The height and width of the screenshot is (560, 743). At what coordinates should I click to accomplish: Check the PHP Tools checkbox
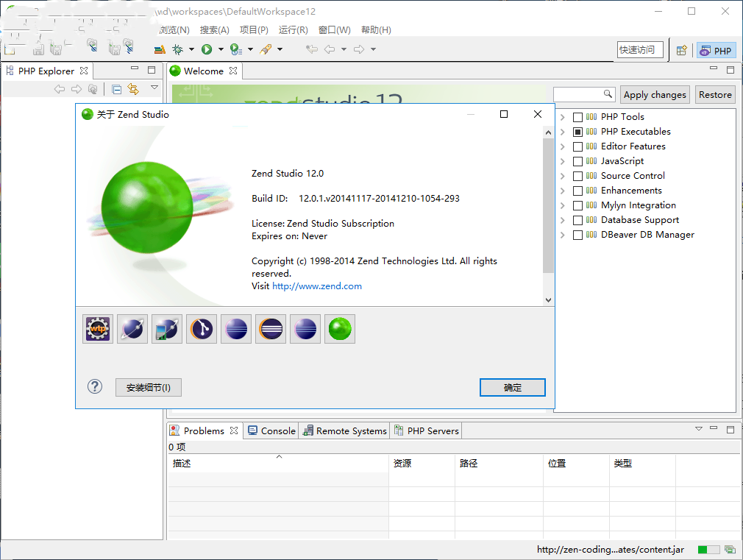(x=577, y=117)
